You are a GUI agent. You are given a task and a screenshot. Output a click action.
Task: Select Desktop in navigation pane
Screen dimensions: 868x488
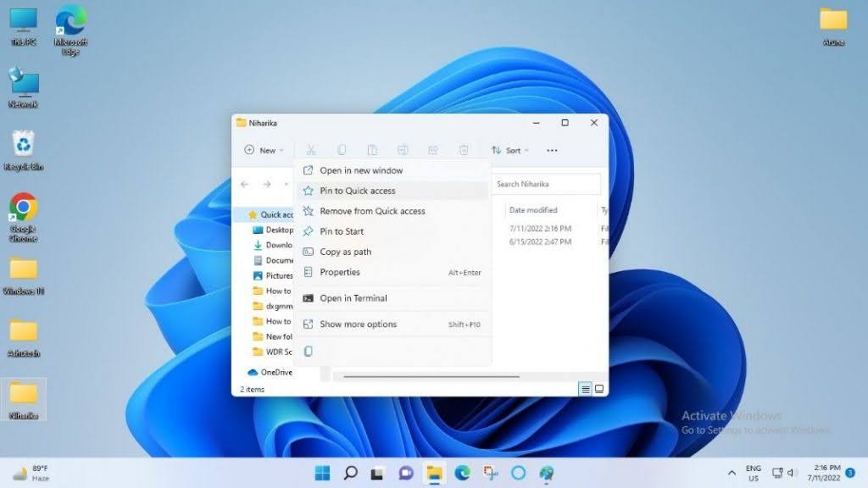click(273, 230)
